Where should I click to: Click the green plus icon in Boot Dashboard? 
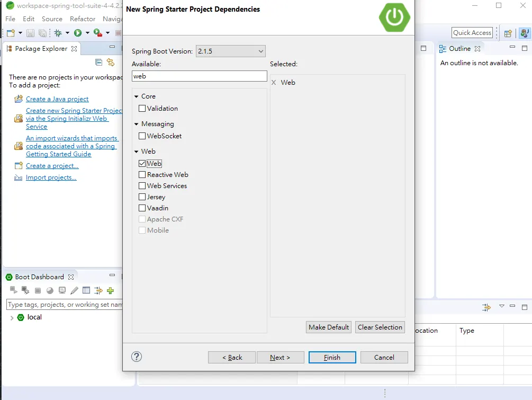tap(110, 290)
